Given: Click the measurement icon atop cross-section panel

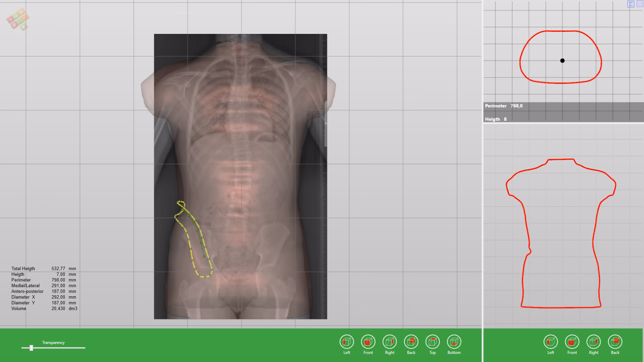Looking at the screenshot, I should point(631,4).
